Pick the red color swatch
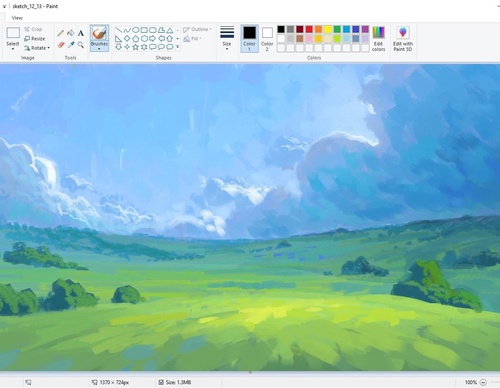Screen dimensions: 500x388 (x=309, y=29)
